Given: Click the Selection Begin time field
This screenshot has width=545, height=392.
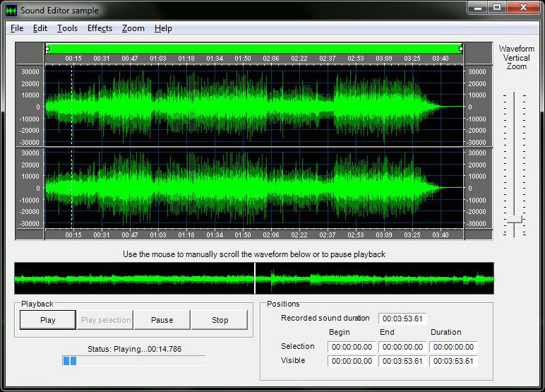Looking at the screenshot, I should [x=352, y=347].
